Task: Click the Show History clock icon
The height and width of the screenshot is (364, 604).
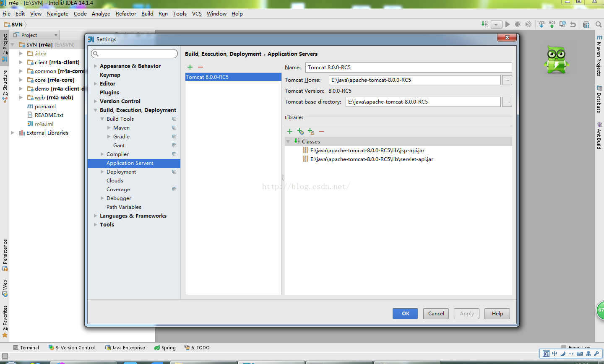Action: pyautogui.click(x=562, y=24)
